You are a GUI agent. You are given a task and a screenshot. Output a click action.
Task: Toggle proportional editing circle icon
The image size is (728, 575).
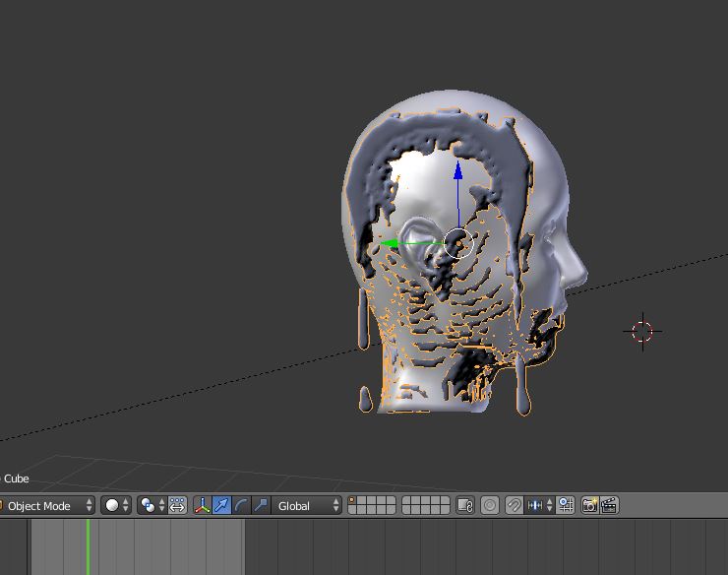click(489, 505)
